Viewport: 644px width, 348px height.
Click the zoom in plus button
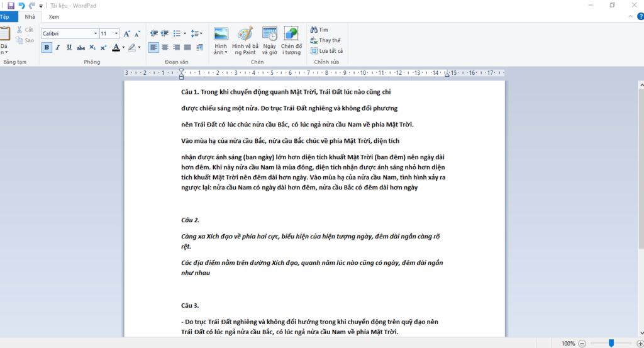(x=640, y=344)
